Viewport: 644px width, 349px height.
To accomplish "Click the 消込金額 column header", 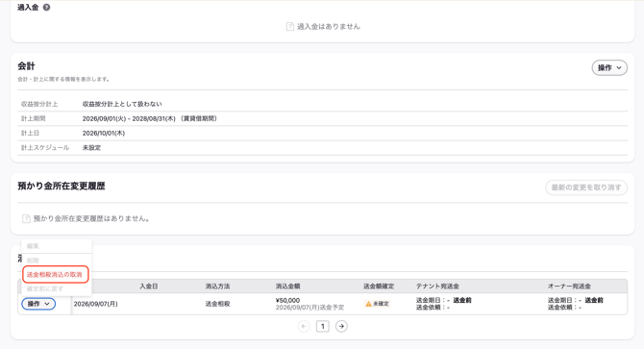I will click(x=287, y=287).
